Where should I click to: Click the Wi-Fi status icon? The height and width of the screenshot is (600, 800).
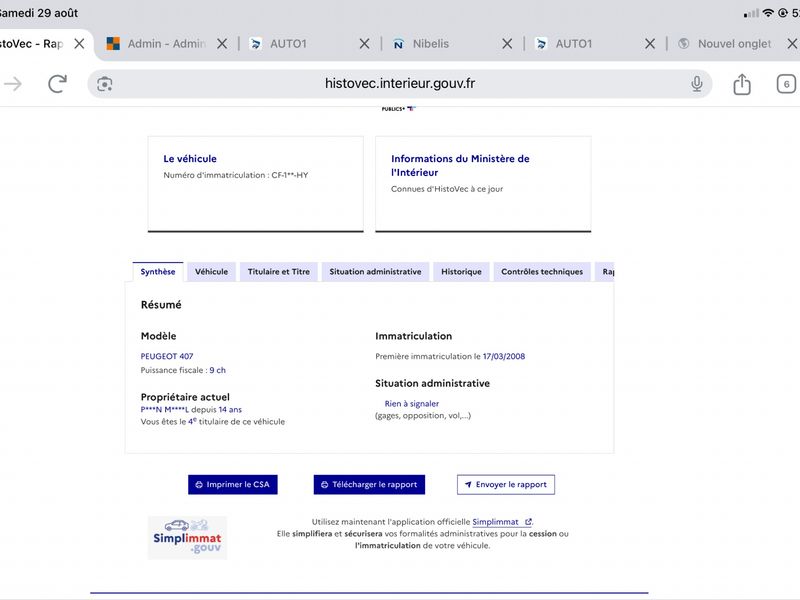click(x=768, y=13)
